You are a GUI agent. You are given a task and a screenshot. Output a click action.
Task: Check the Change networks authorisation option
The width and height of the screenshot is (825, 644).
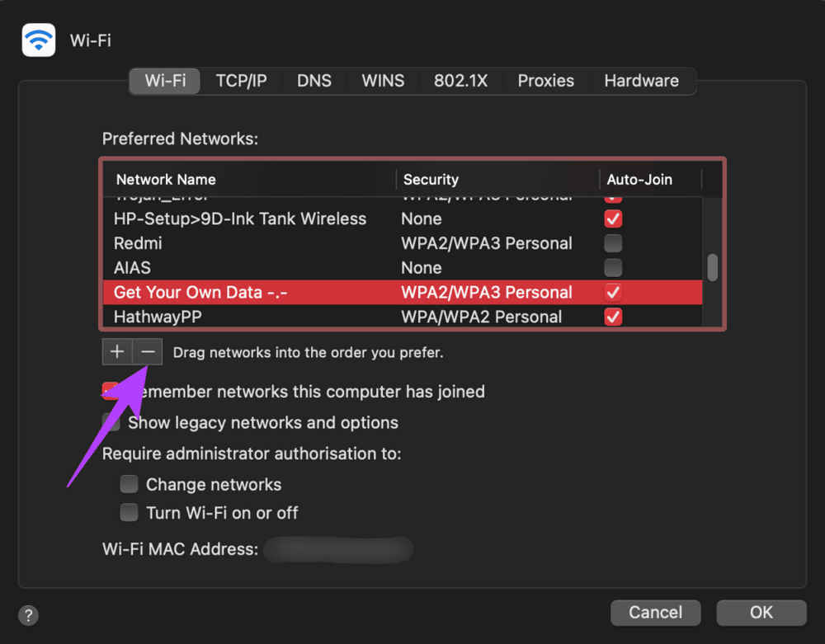(x=129, y=484)
